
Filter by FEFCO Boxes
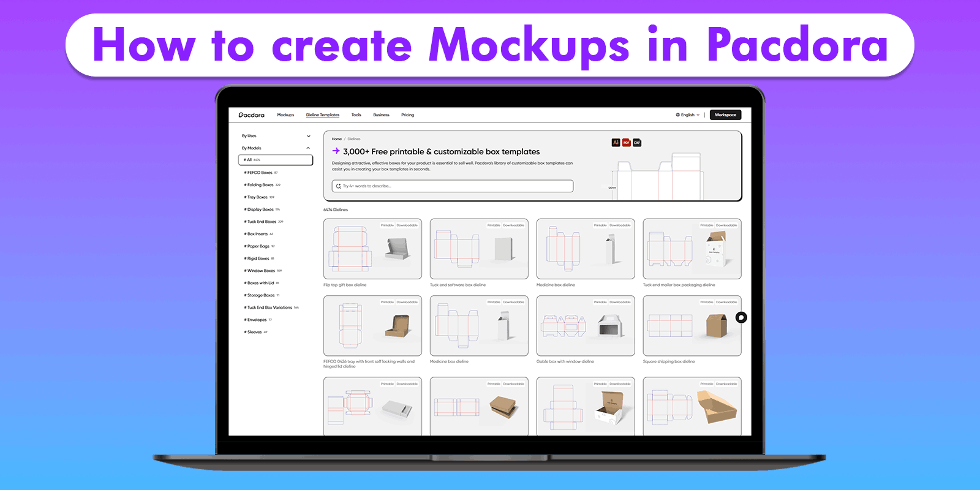(260, 173)
